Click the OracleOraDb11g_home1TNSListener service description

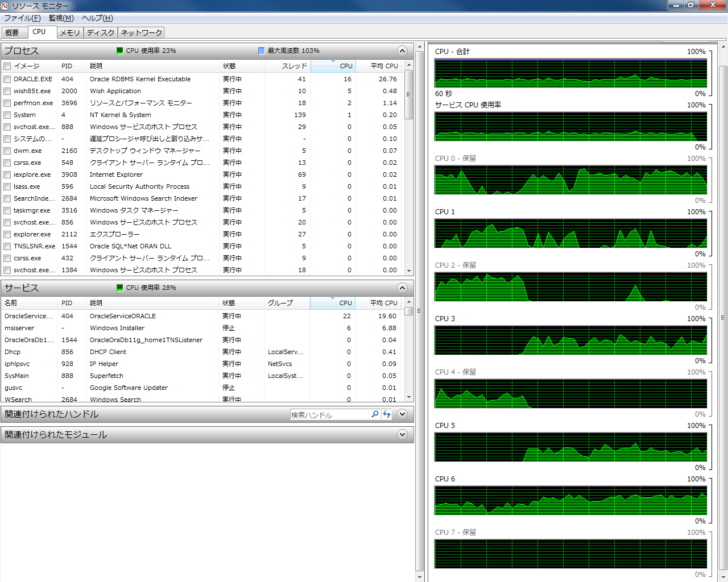click(146, 340)
